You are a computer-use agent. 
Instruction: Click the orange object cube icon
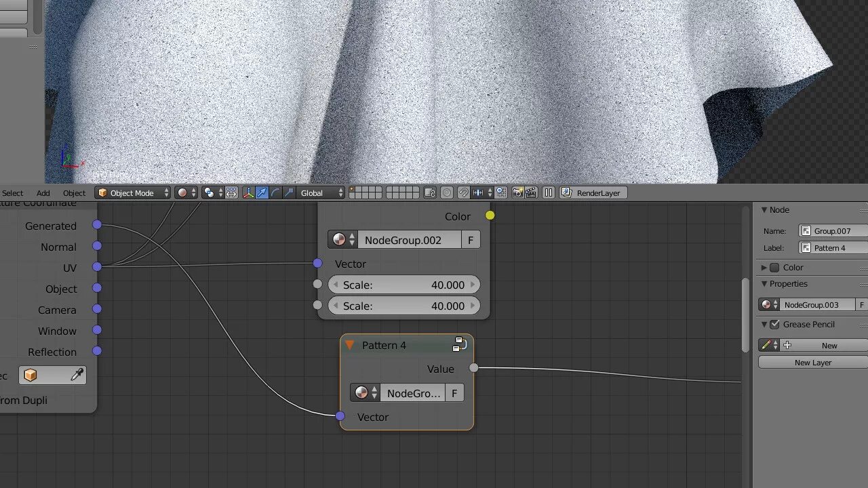click(31, 375)
